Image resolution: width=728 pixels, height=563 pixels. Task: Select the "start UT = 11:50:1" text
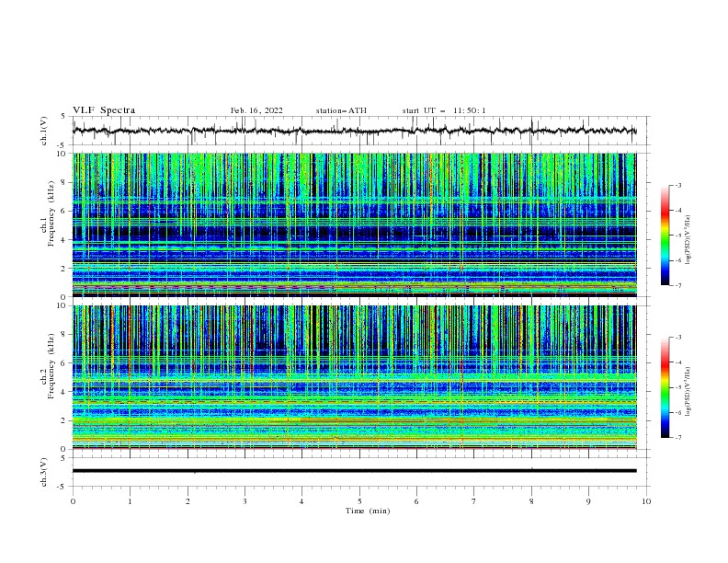444,110
